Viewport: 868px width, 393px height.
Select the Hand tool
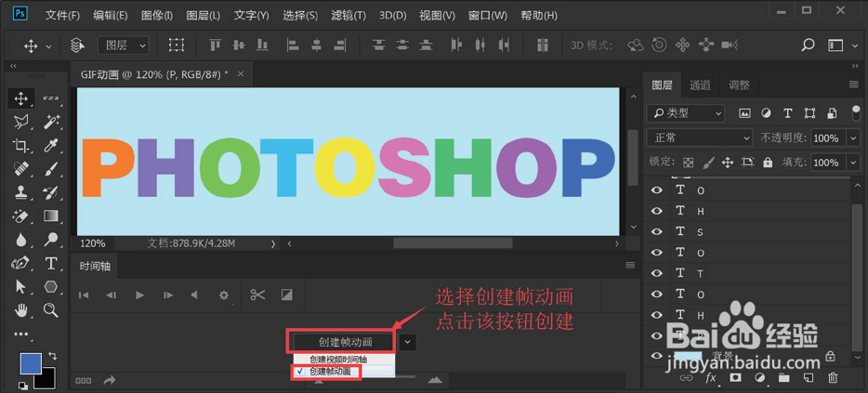pyautogui.click(x=21, y=310)
